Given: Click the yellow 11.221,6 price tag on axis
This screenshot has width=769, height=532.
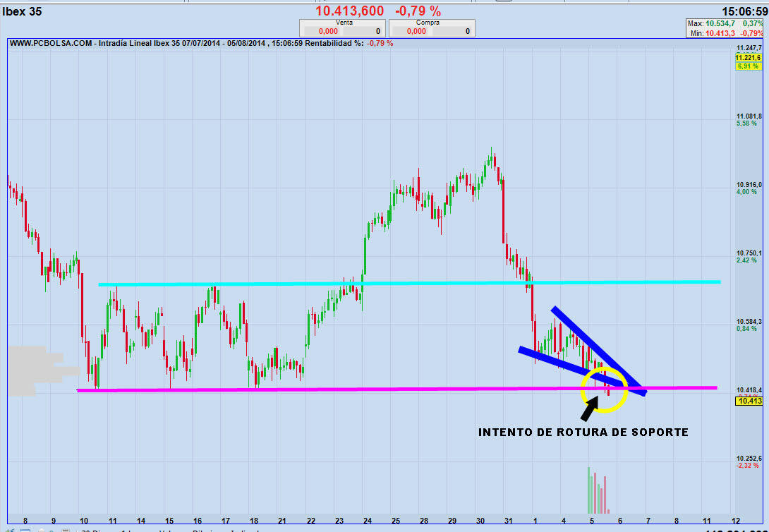Looking at the screenshot, I should 748,57.
